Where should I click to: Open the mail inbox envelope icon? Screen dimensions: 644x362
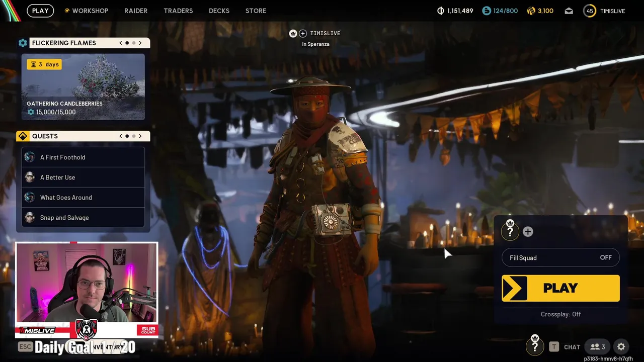click(x=569, y=11)
